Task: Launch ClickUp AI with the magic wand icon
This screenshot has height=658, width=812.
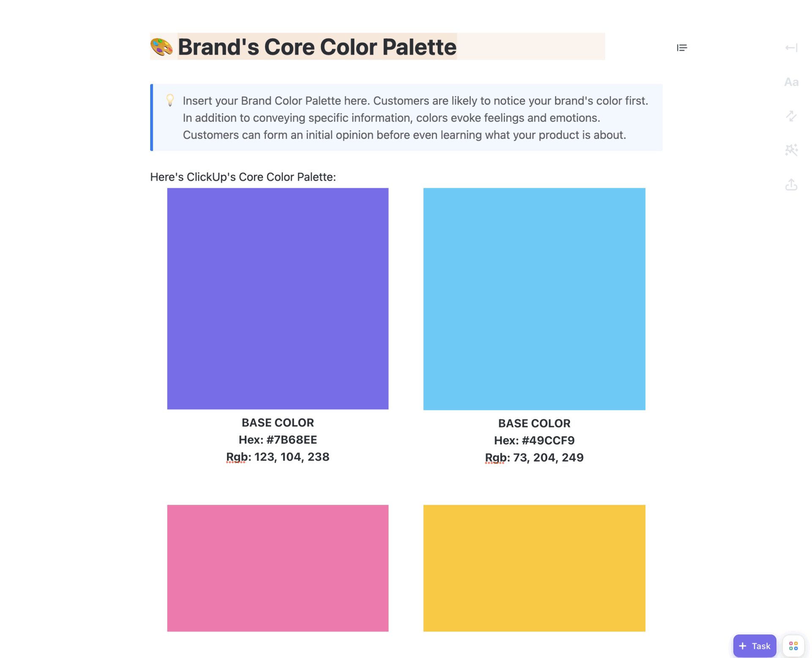Action: click(x=791, y=150)
